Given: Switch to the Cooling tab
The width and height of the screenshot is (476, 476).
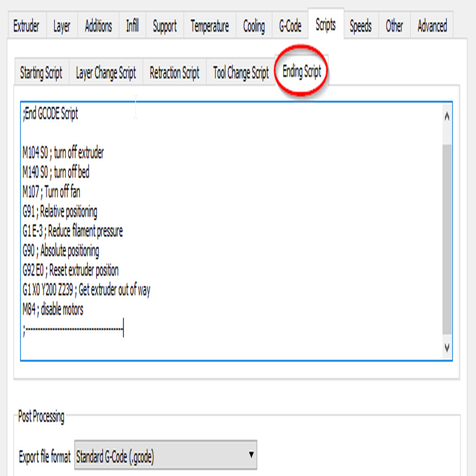Looking at the screenshot, I should (254, 26).
